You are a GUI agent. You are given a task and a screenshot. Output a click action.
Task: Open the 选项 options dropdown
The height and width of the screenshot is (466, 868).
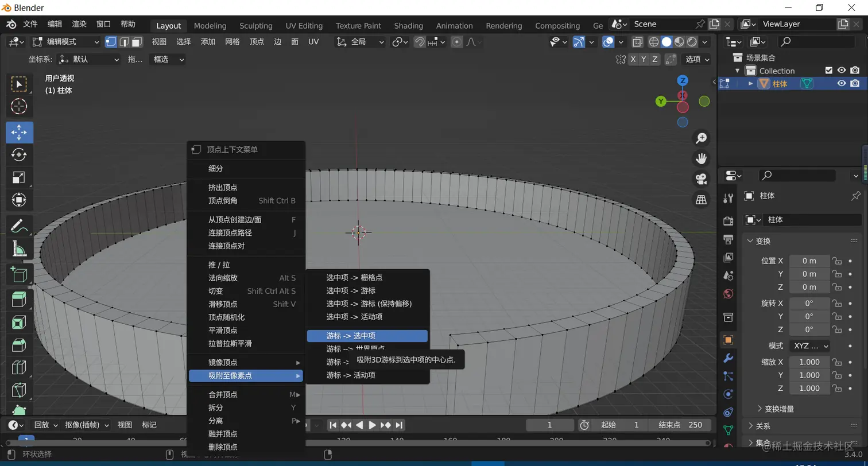pyautogui.click(x=697, y=59)
